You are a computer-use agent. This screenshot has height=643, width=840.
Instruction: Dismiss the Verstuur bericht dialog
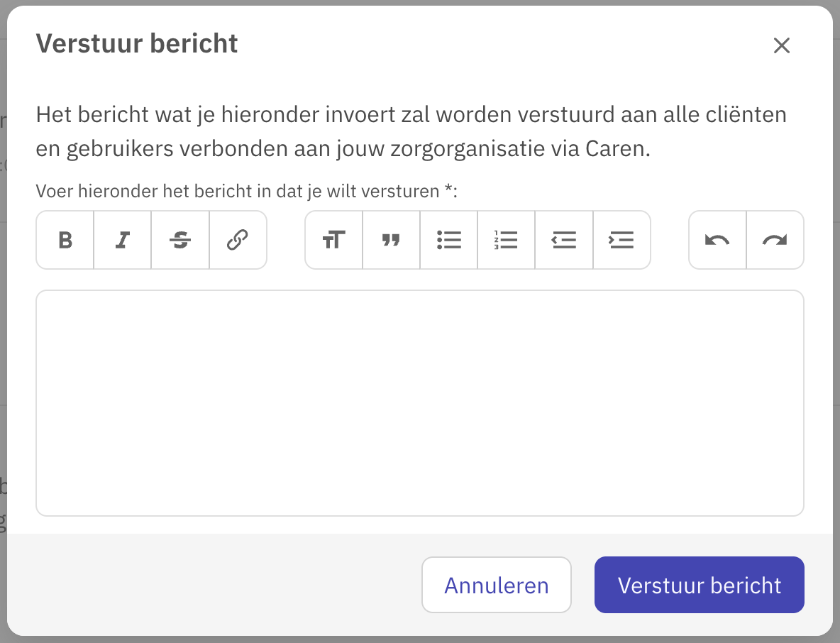[x=782, y=45]
